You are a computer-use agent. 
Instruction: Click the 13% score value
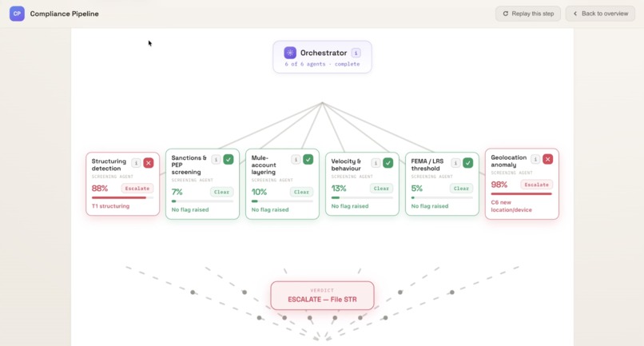[339, 189]
